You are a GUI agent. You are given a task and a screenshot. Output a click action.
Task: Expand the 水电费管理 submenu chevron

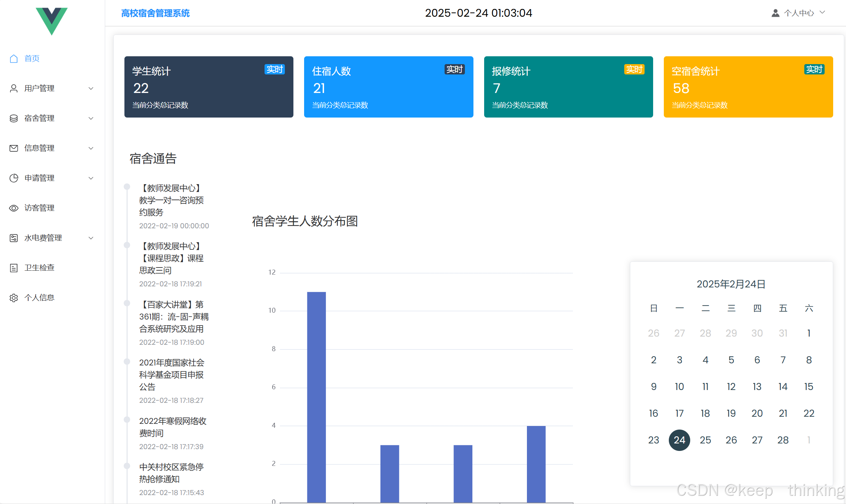point(91,238)
